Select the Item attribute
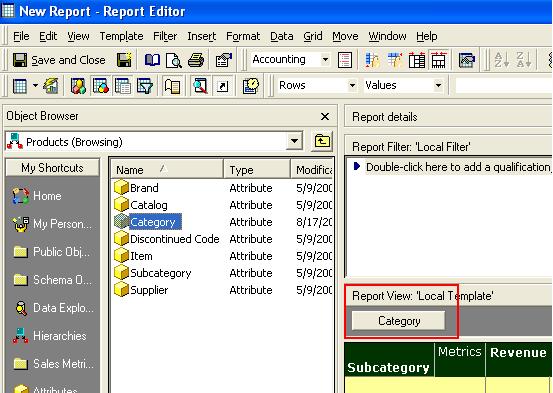The image size is (553, 393). (133, 256)
